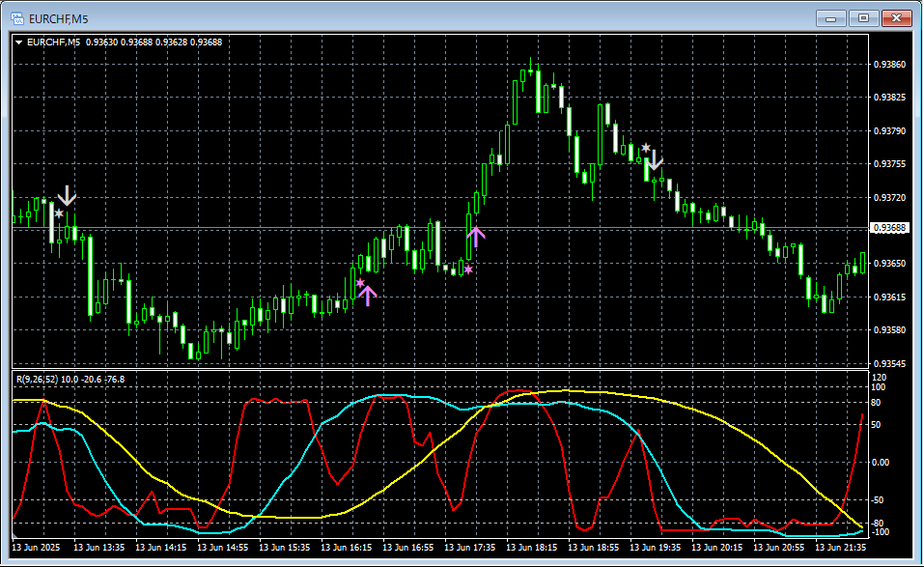Click the pink star marker near 17:35
The image size is (924, 567).
tap(468, 269)
